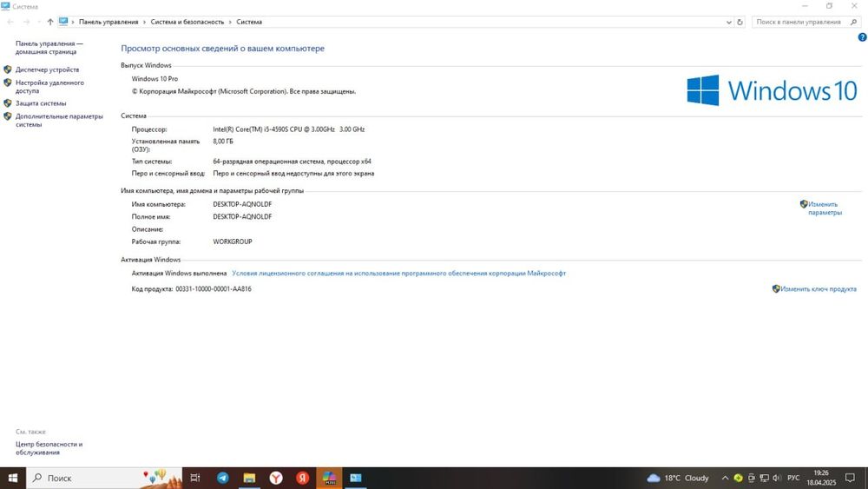Click the search magnifier icon in Control Panel
Screen dimensions: 868x489
point(853,23)
